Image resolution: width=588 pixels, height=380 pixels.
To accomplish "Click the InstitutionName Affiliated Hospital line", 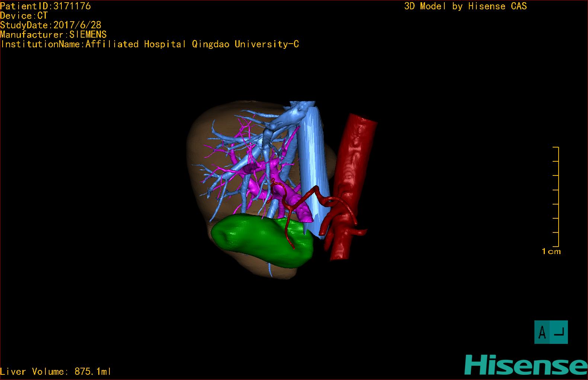I will [150, 44].
